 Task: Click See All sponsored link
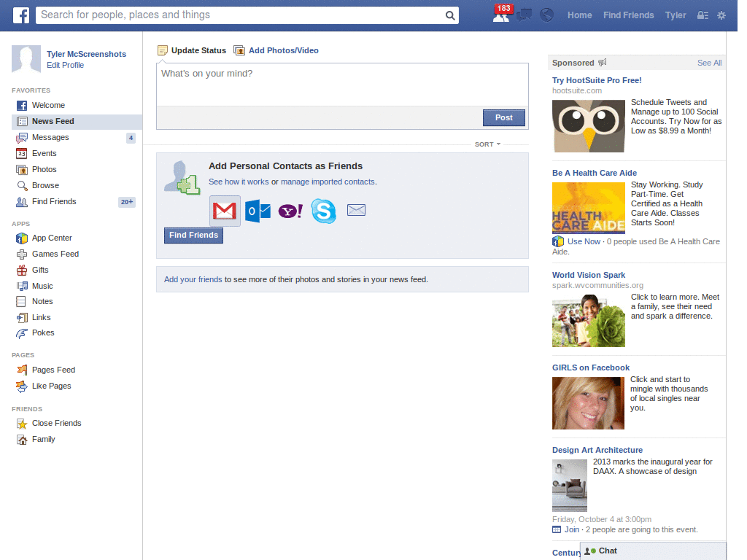click(x=709, y=63)
